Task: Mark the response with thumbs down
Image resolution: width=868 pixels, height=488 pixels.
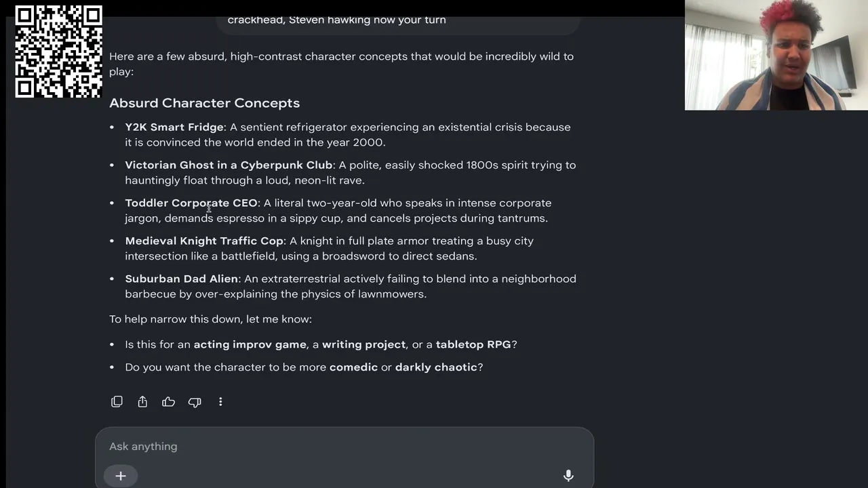Action: point(195,402)
